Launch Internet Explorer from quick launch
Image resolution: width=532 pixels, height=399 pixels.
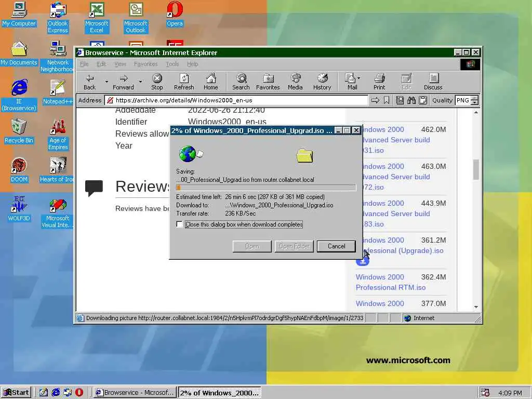(x=56, y=393)
